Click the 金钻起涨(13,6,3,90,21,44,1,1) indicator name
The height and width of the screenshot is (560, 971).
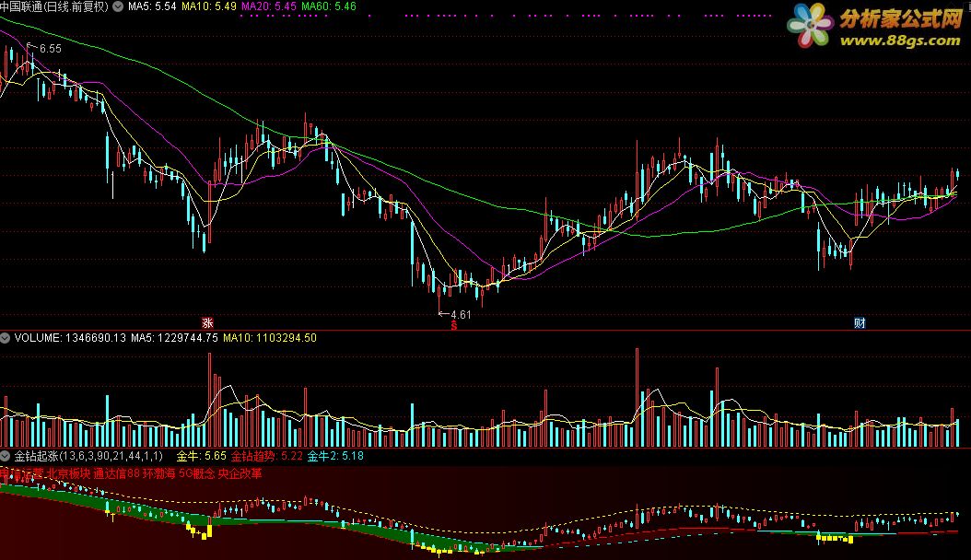pos(88,456)
